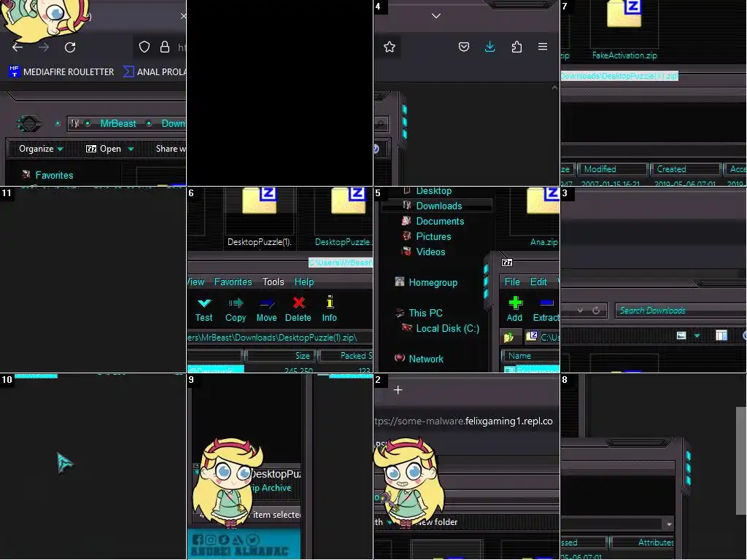
Task: Expand the address bar history chevron
Action: click(x=580, y=311)
